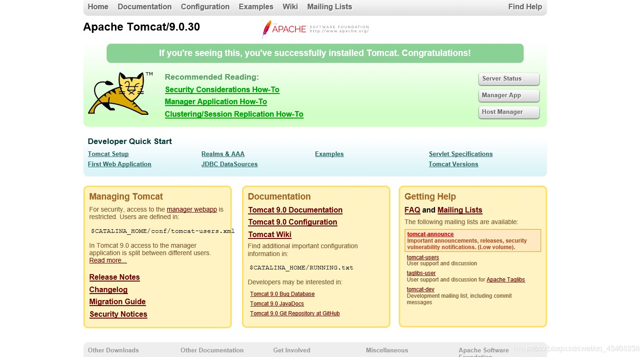Follow the manager webapp link
The image size is (644, 357).
point(192,209)
